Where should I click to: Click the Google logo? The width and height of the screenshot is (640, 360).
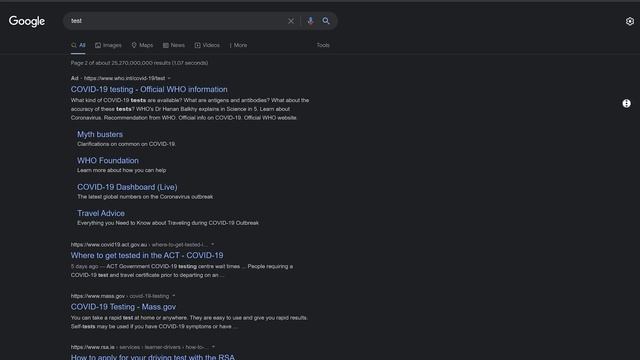point(27,21)
